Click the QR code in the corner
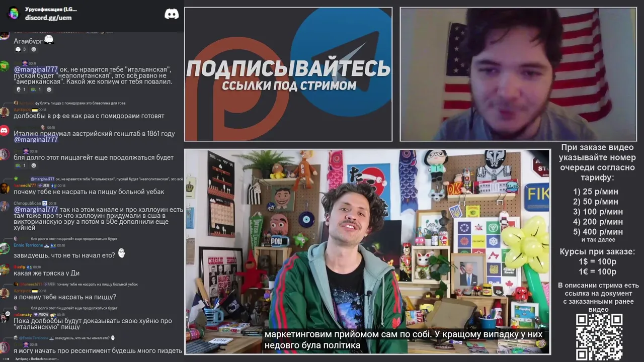Image resolution: width=644 pixels, height=362 pixels. click(599, 337)
